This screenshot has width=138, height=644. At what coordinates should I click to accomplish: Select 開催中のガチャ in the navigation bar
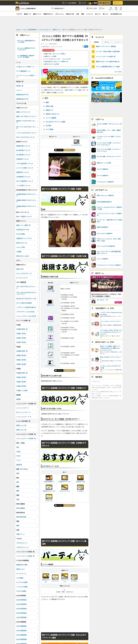click(48, 14)
